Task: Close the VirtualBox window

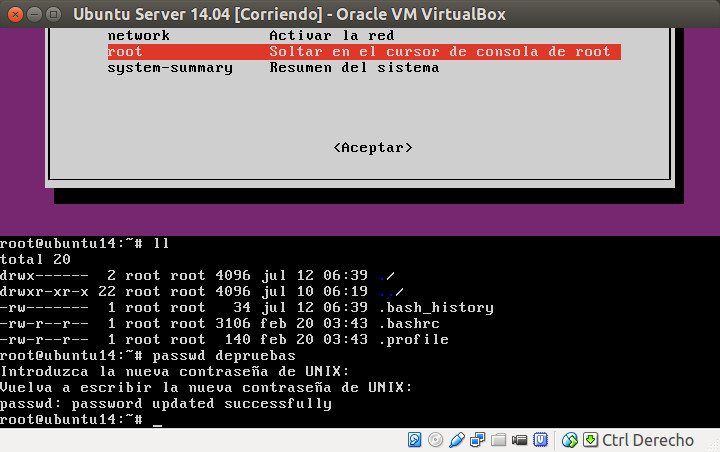Action: point(15,14)
